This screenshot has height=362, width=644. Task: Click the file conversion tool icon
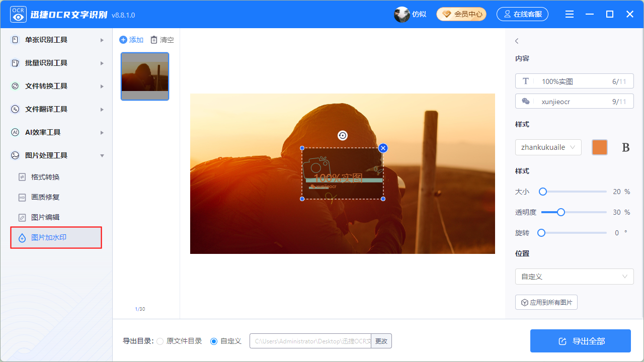15,86
